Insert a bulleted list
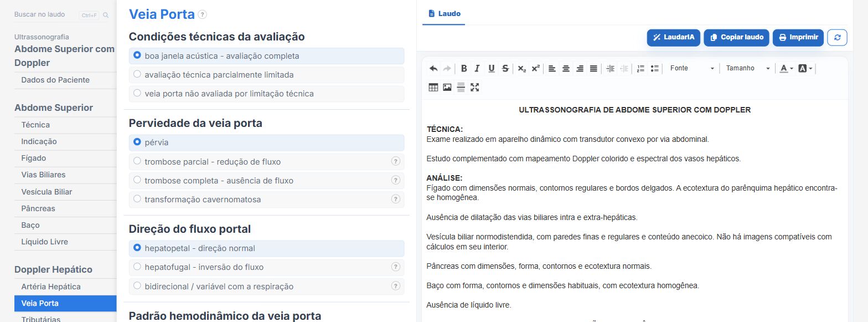 tap(654, 68)
